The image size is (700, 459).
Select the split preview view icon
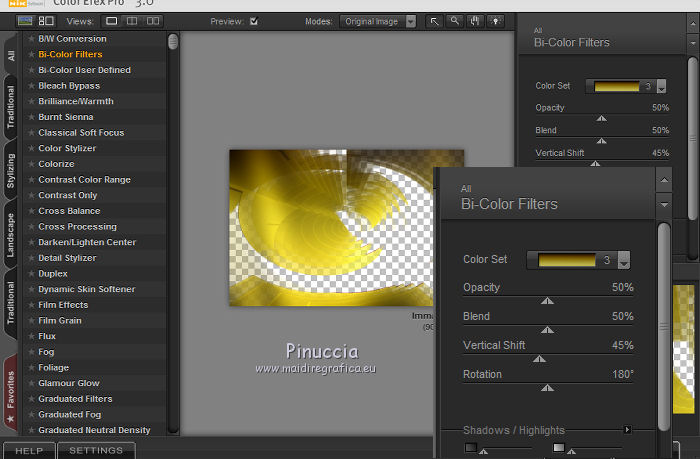(x=132, y=21)
